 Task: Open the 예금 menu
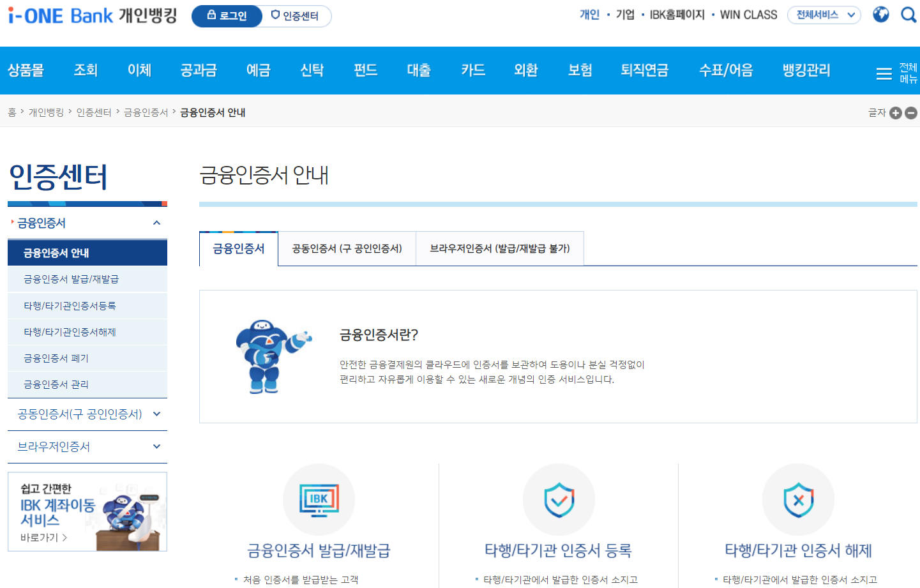[259, 70]
